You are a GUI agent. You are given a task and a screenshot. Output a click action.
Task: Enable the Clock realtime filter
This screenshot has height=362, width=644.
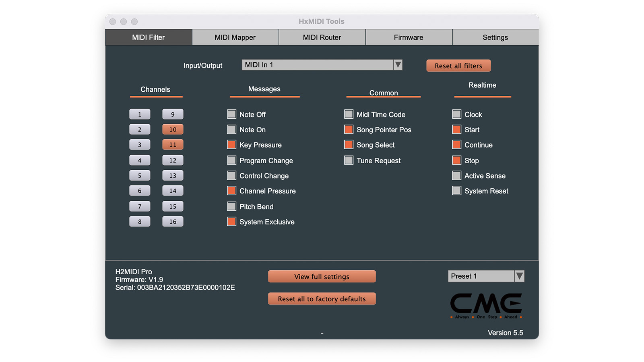pyautogui.click(x=456, y=114)
